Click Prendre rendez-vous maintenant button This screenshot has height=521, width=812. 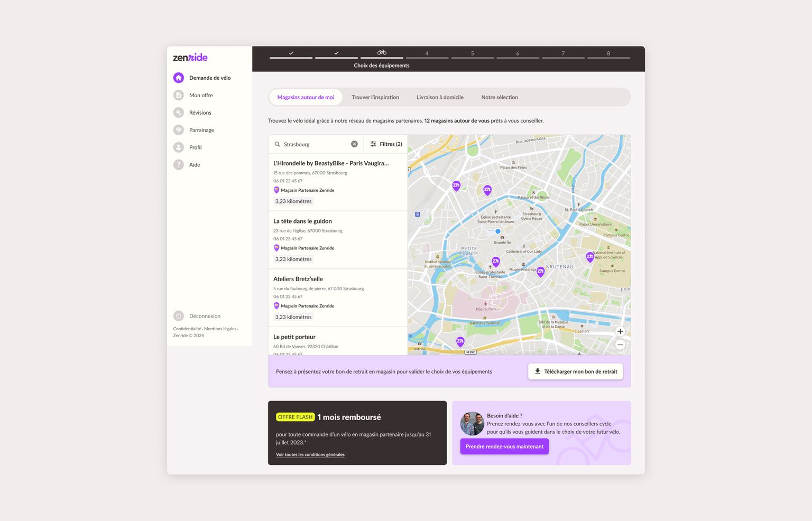tap(504, 446)
